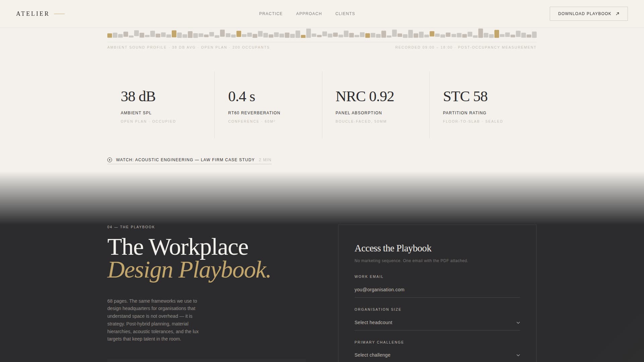Click the 2 MIN duration label

[x=265, y=160]
